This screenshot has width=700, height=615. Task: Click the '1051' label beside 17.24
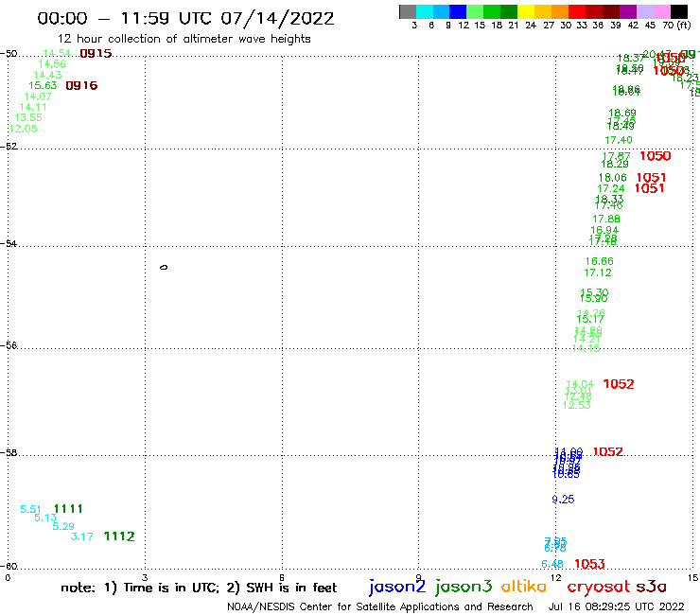click(x=650, y=188)
